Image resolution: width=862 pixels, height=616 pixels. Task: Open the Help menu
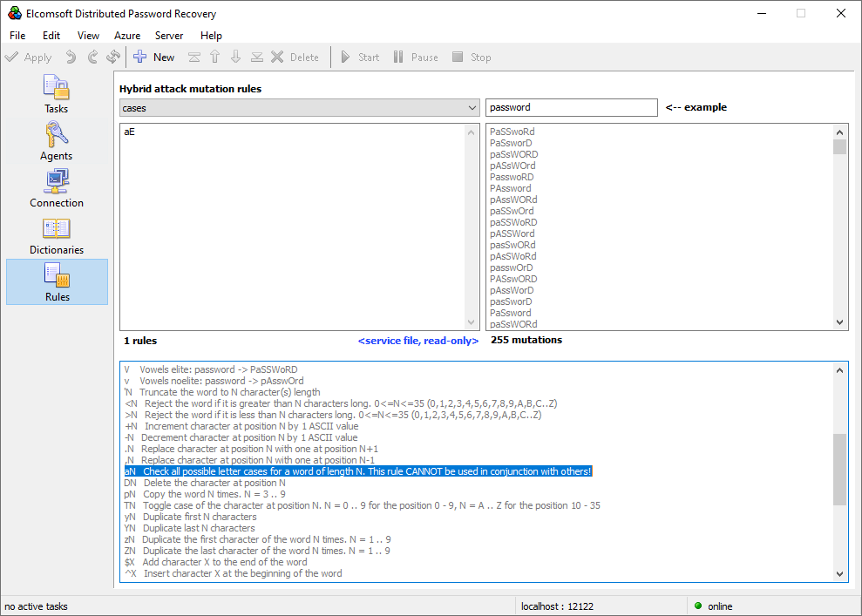coord(211,35)
